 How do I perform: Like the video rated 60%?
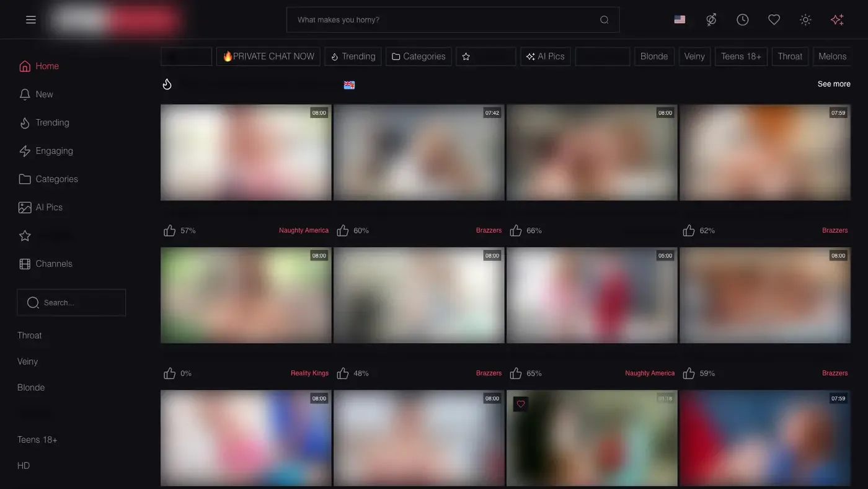click(342, 230)
